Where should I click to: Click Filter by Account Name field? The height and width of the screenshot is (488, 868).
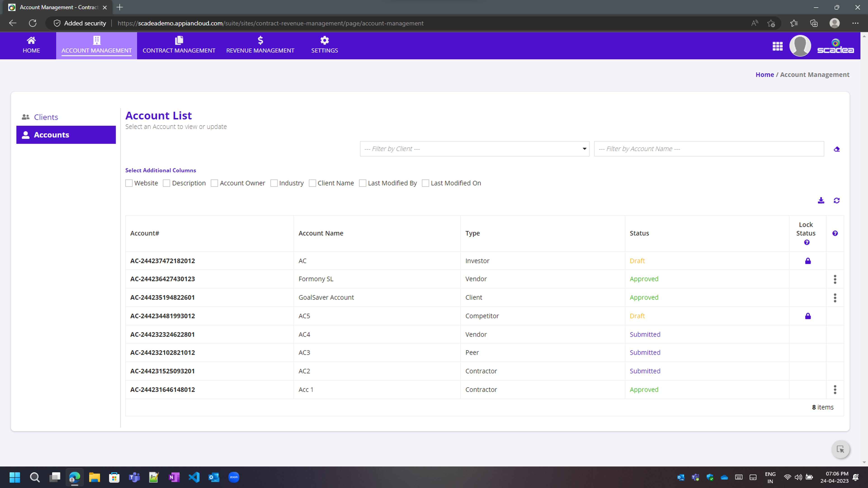pyautogui.click(x=709, y=149)
